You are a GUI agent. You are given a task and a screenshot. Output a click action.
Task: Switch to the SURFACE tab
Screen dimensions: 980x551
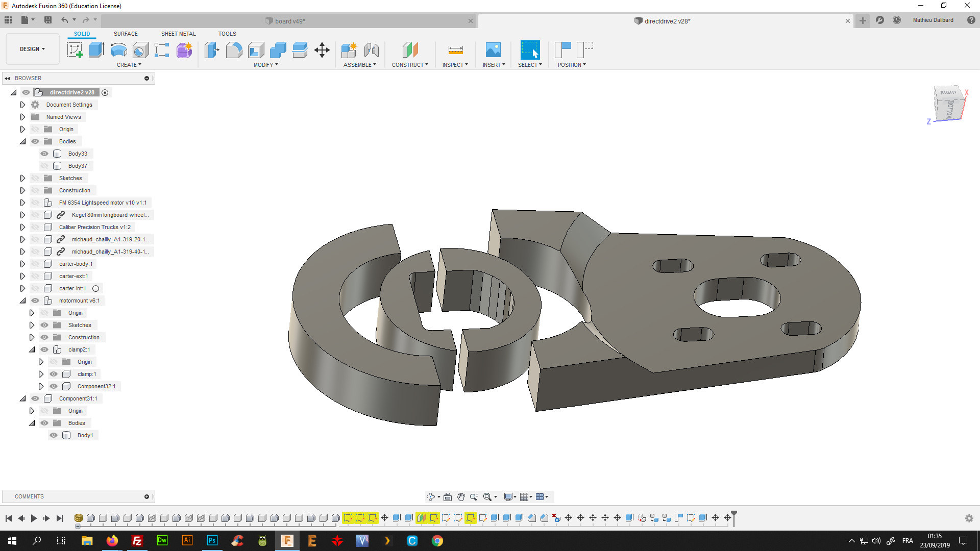(126, 33)
